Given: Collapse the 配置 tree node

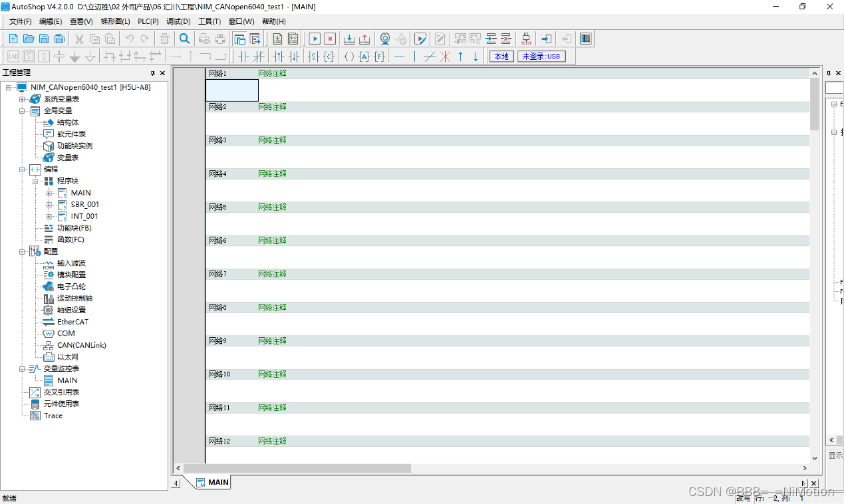Looking at the screenshot, I should (21, 251).
